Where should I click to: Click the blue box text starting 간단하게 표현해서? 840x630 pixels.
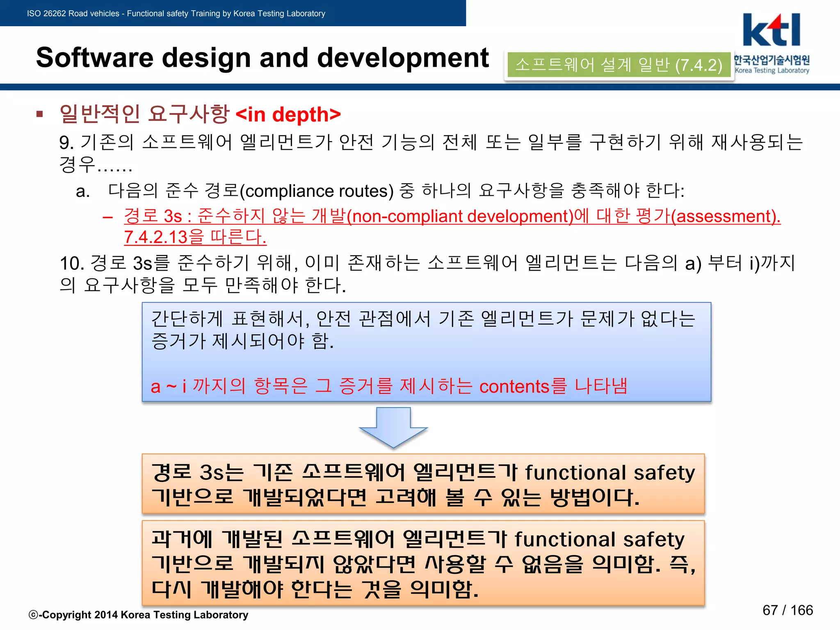(423, 330)
